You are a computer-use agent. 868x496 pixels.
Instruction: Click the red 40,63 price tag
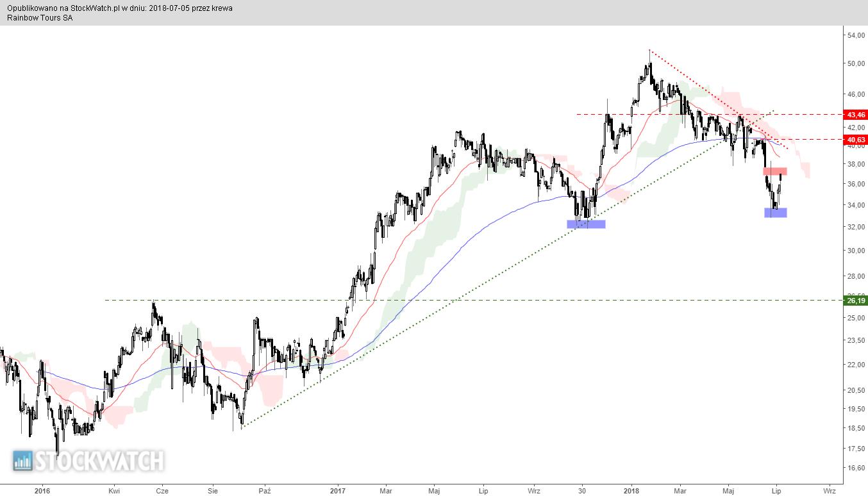pyautogui.click(x=856, y=140)
